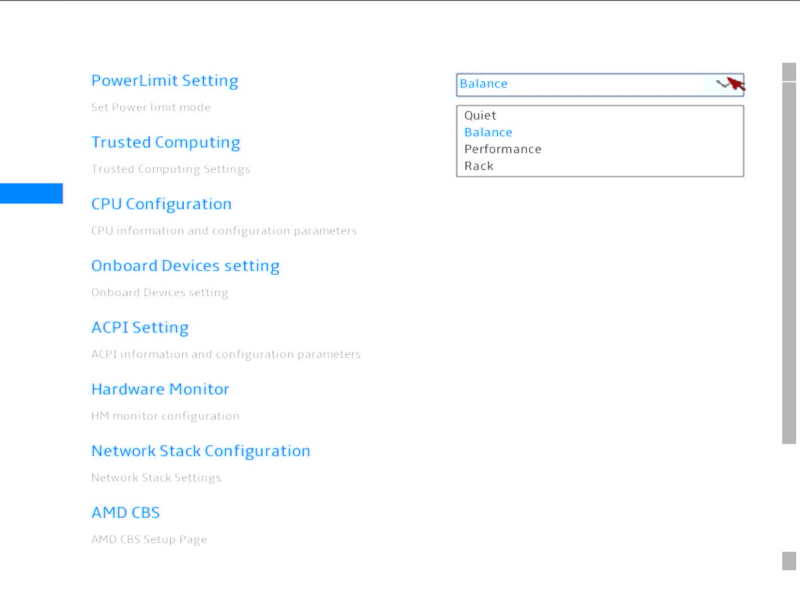This screenshot has width=800, height=600.
Task: Open Network Stack Configuration
Action: coord(200,451)
